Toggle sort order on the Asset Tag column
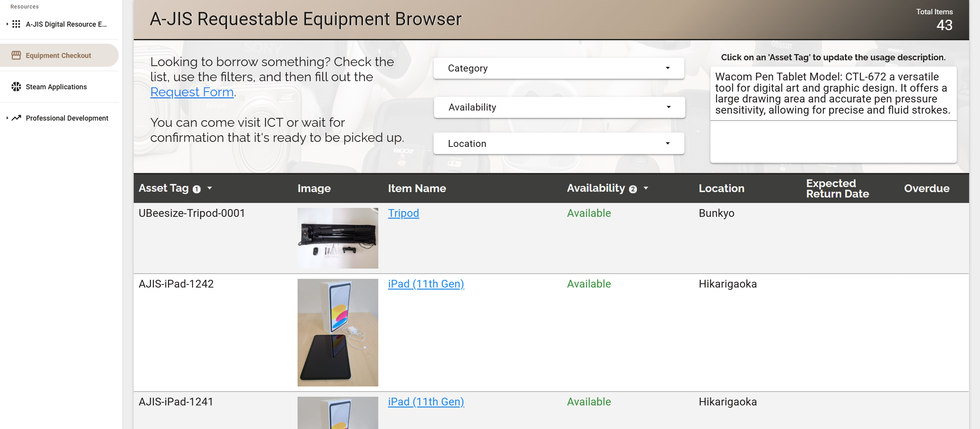This screenshot has width=980, height=429. pos(210,188)
